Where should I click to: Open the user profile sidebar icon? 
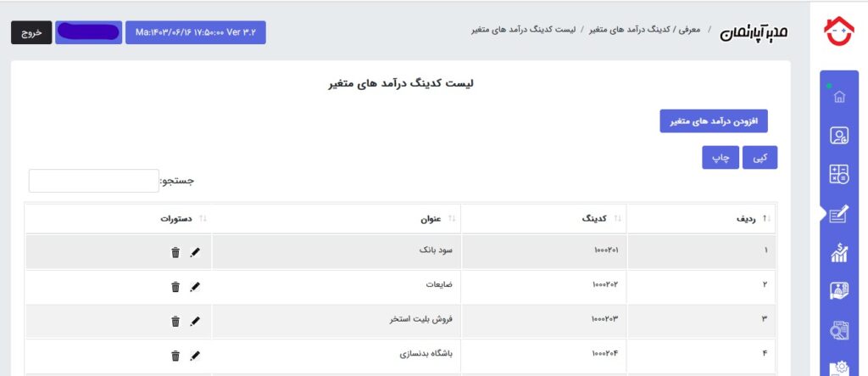click(839, 136)
